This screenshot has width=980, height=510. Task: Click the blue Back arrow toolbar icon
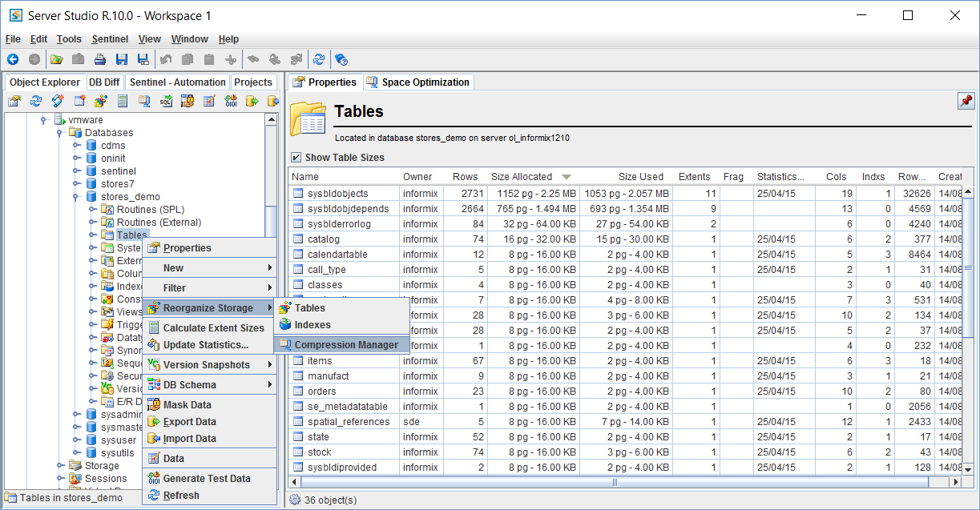13,59
